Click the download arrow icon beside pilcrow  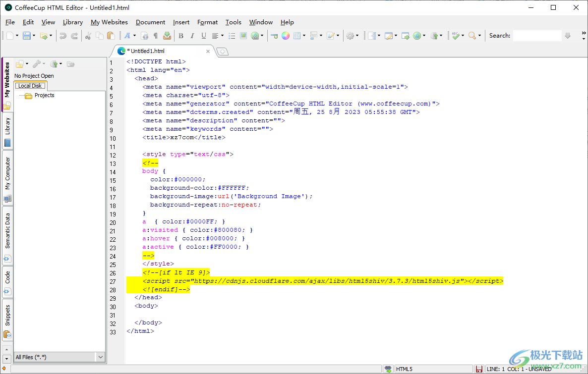[x=167, y=36]
